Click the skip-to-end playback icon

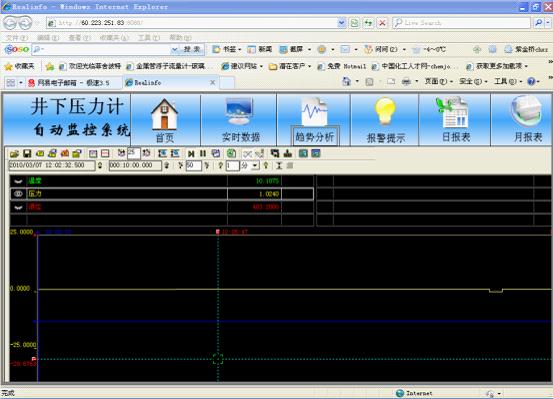191,153
